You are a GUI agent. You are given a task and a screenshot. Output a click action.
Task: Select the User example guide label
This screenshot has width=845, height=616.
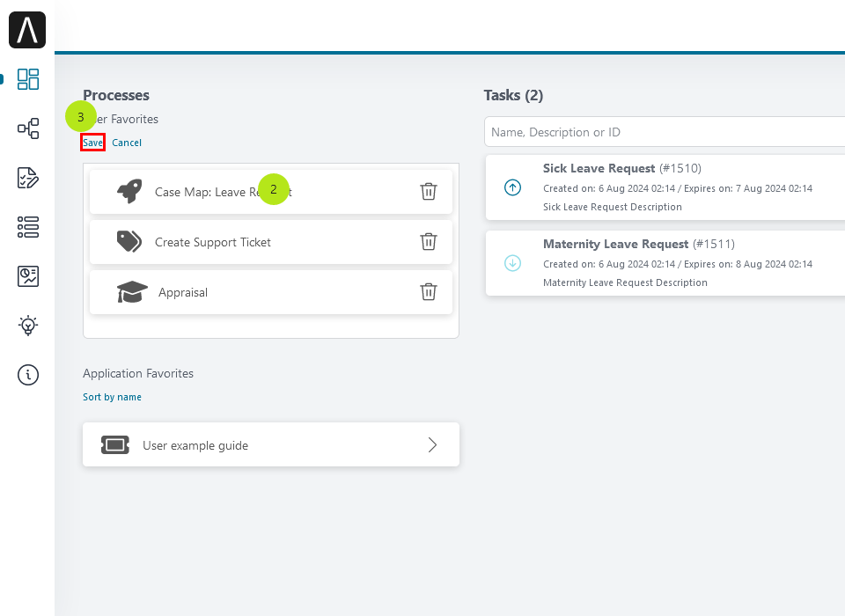[x=195, y=445]
